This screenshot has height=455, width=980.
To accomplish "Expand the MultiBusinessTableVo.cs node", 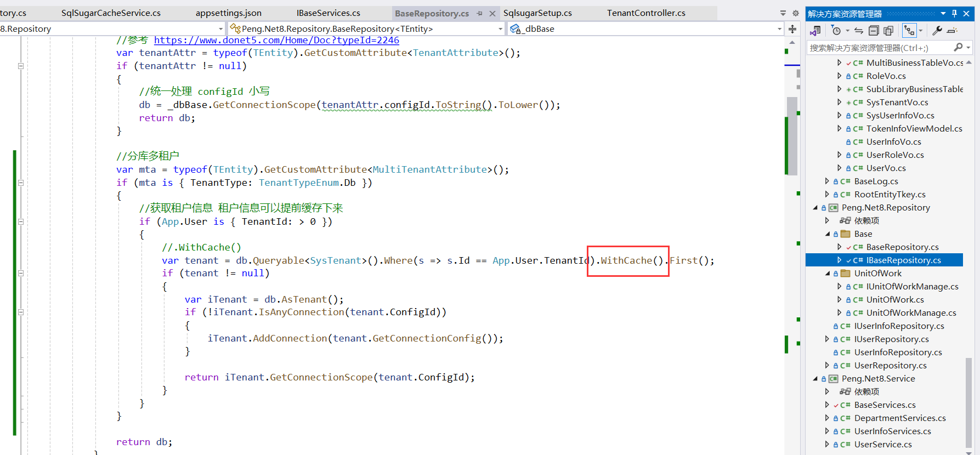I will coord(839,63).
